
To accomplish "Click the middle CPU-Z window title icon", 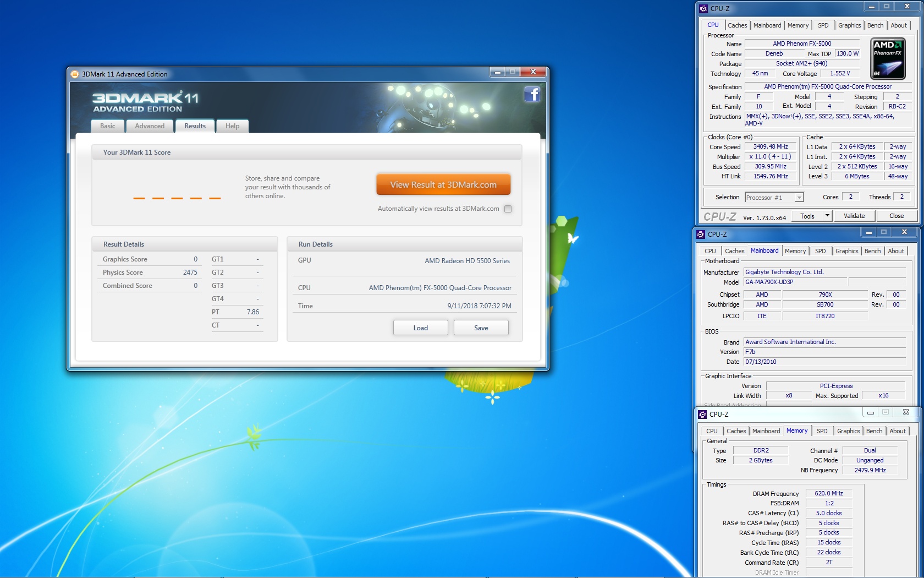I will pos(700,234).
